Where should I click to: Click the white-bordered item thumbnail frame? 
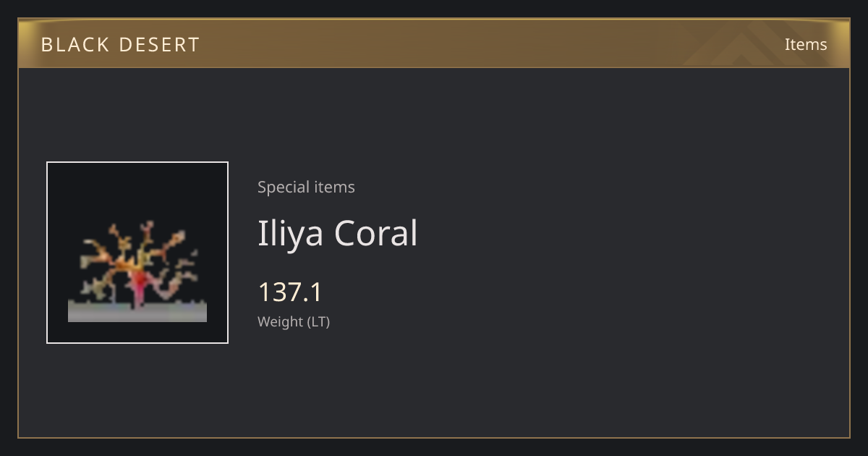tap(137, 253)
